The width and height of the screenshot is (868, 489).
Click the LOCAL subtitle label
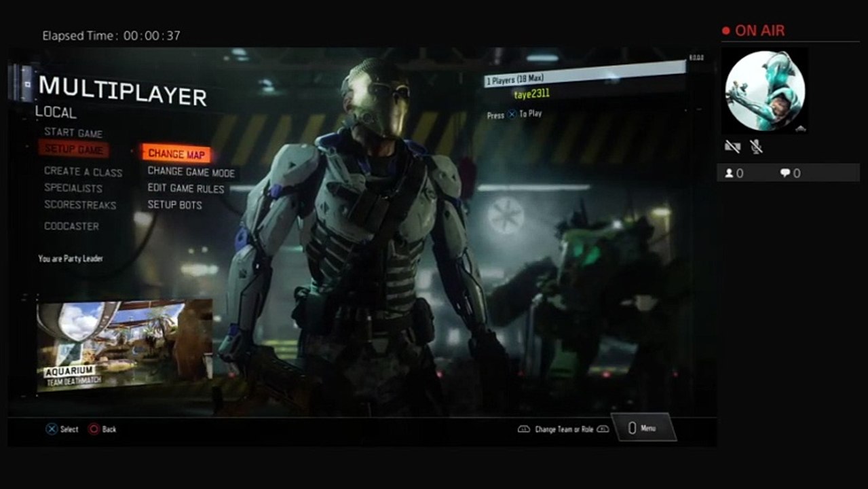click(x=56, y=113)
